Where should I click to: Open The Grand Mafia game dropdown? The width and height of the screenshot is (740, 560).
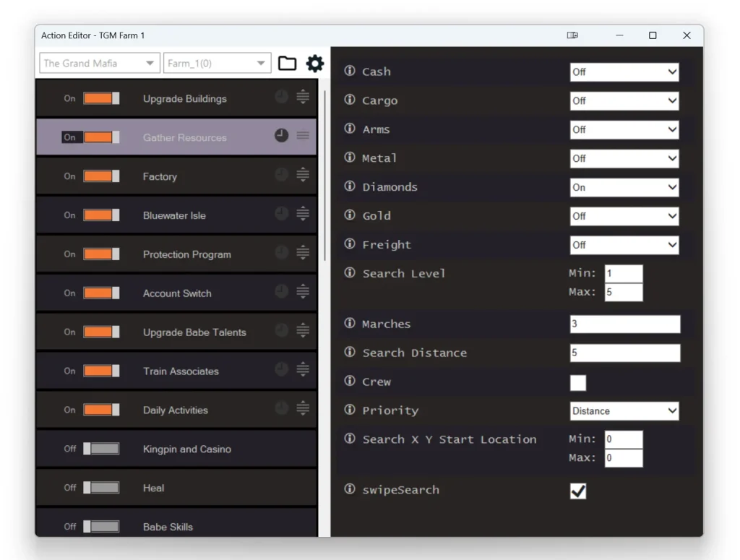coord(100,63)
